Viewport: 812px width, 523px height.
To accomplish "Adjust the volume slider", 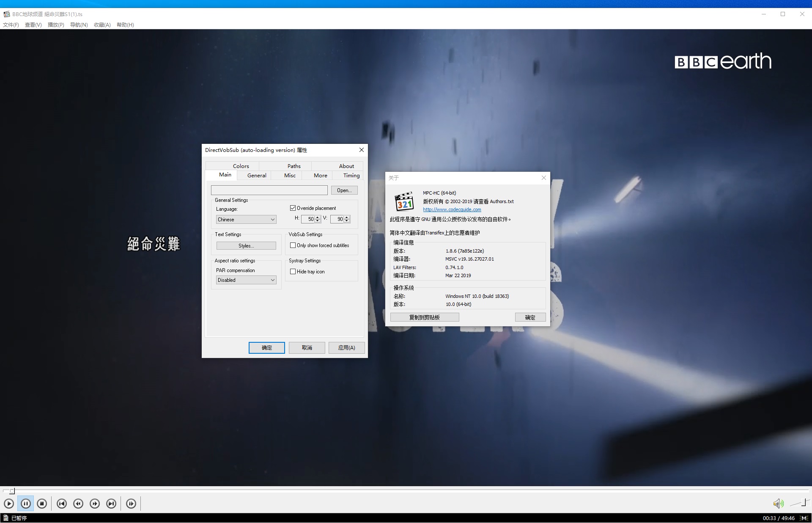I will tap(800, 503).
